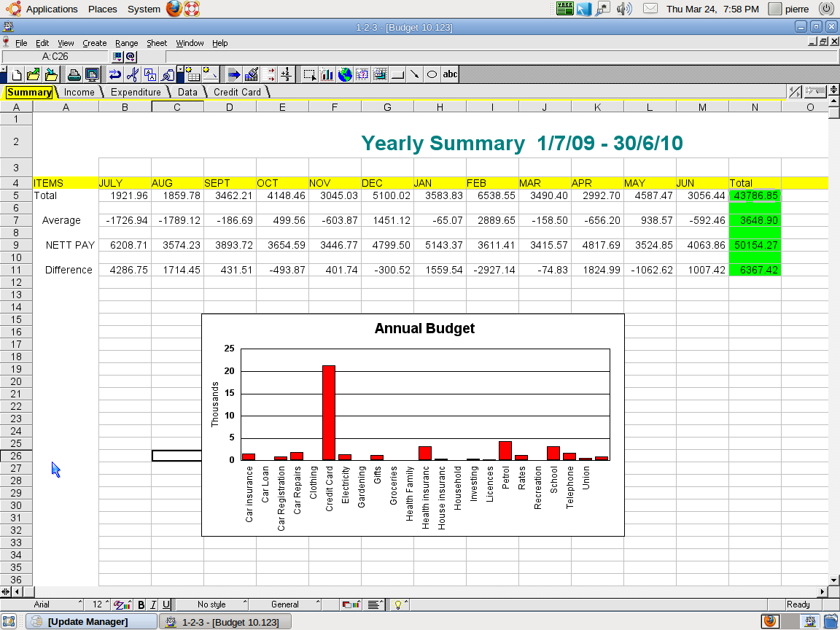Click the globe map icon in toolbar
840x630 pixels.
345,74
